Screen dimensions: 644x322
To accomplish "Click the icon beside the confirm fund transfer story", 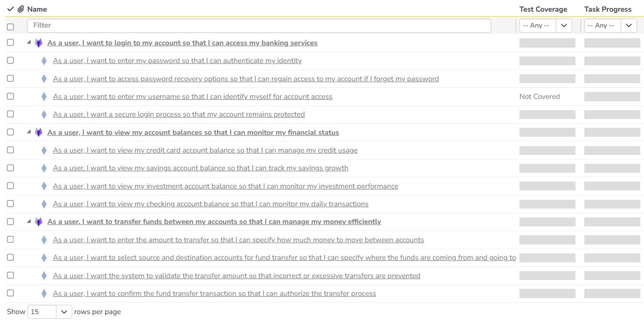I will (x=44, y=294).
